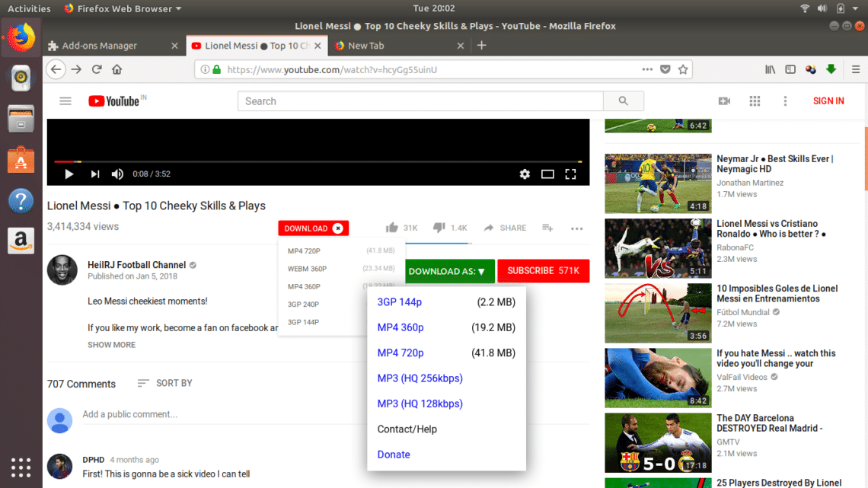Dislike the video with thumbs down

tap(439, 228)
